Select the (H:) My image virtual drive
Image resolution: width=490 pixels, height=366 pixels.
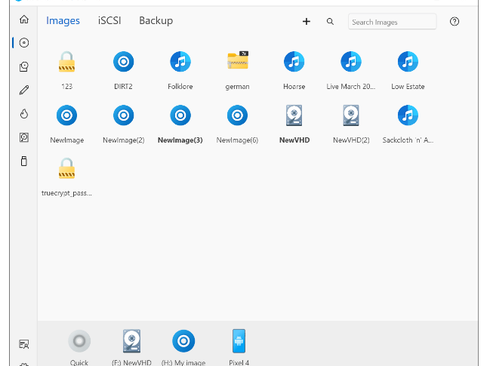point(183,347)
